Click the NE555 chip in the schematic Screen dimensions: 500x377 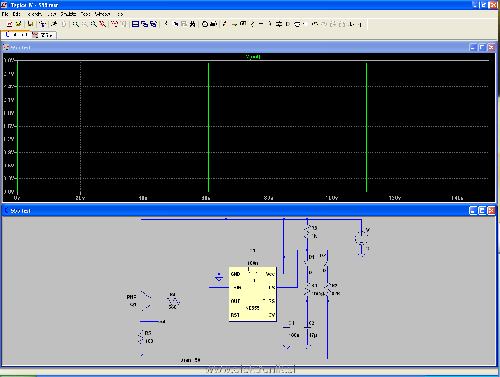click(253, 294)
